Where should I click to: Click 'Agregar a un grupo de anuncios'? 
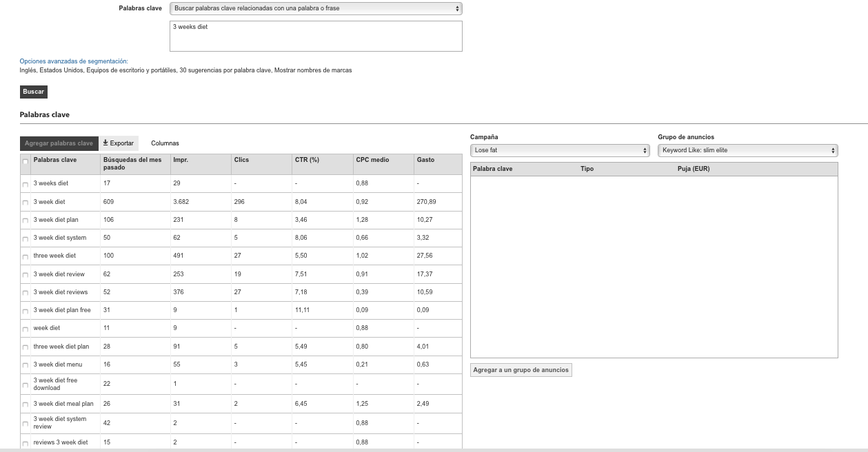click(521, 370)
